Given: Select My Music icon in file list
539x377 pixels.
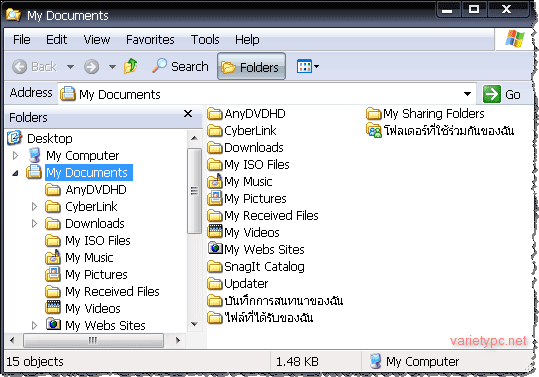Looking at the screenshot, I should tap(215, 181).
